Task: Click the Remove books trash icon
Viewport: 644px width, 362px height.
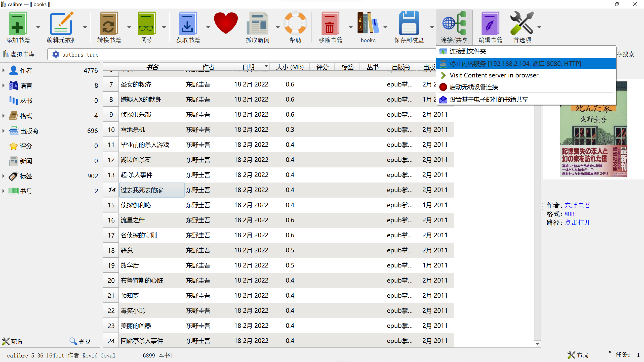Action: coord(330,24)
